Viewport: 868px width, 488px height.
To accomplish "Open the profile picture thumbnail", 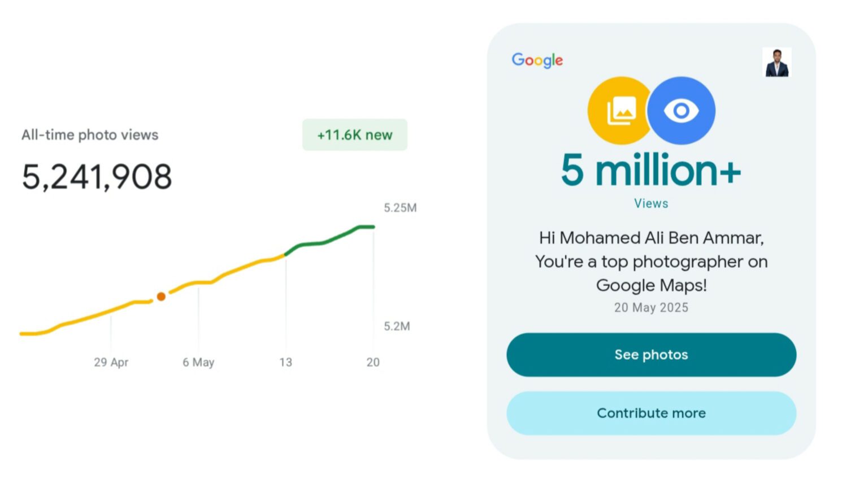I will point(777,62).
